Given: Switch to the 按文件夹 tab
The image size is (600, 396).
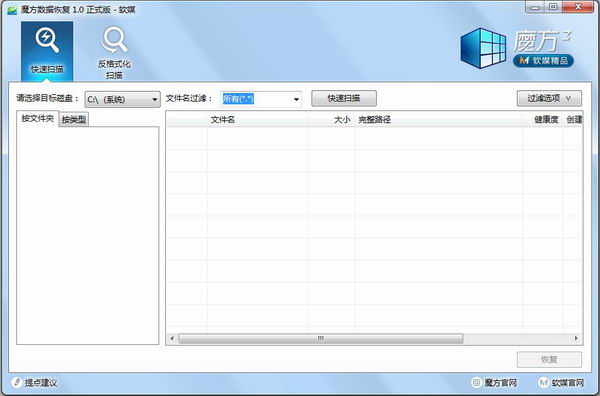Looking at the screenshot, I should 38,118.
